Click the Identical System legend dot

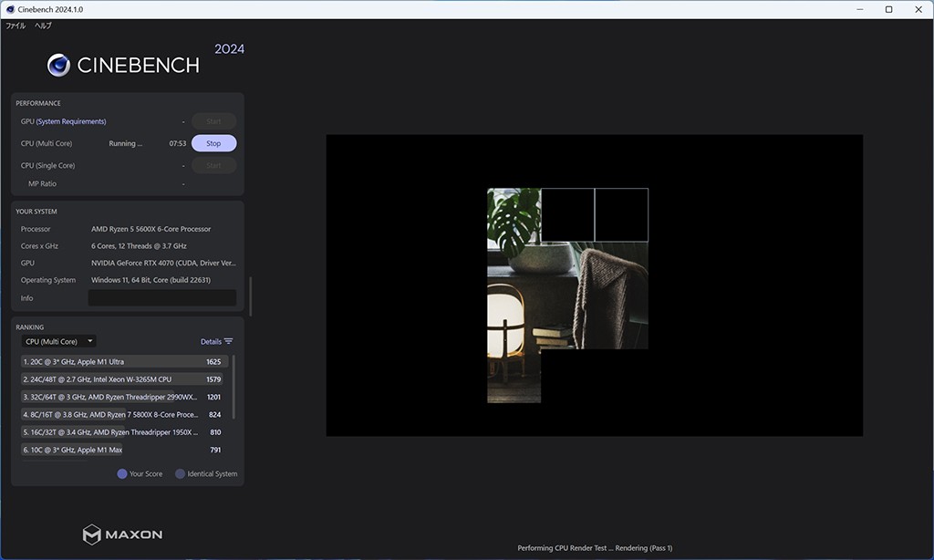tap(180, 473)
